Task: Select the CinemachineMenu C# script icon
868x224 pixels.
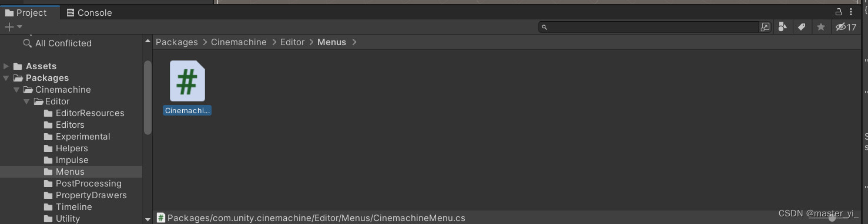Action: point(187,82)
